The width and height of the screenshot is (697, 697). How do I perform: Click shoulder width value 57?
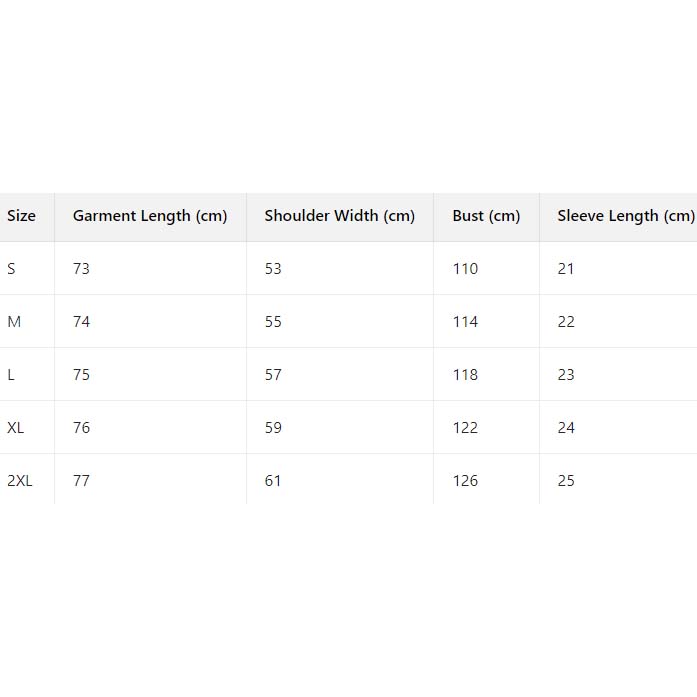click(x=273, y=375)
